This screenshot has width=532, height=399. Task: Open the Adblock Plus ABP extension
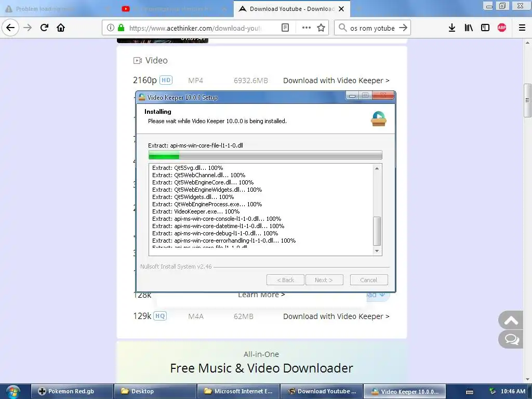click(x=502, y=28)
